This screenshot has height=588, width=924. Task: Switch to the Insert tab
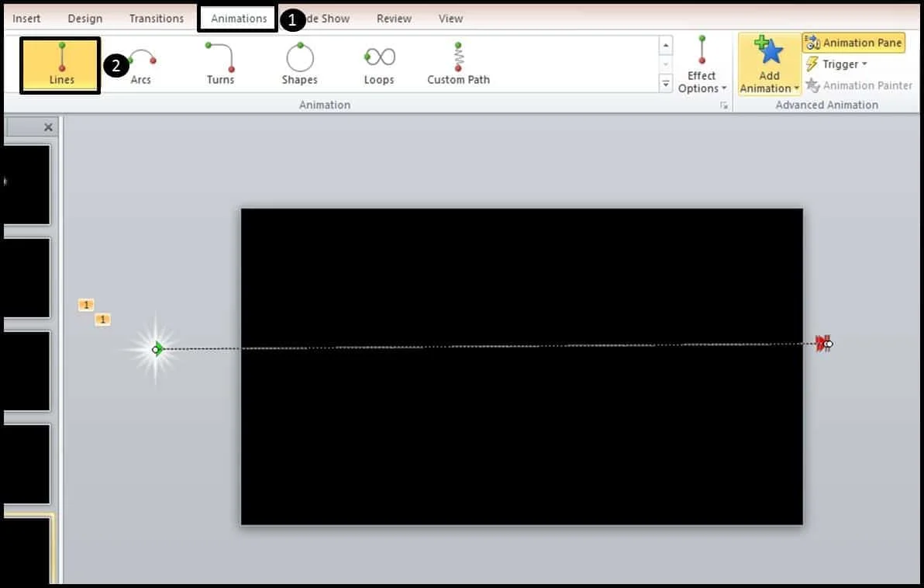point(26,19)
